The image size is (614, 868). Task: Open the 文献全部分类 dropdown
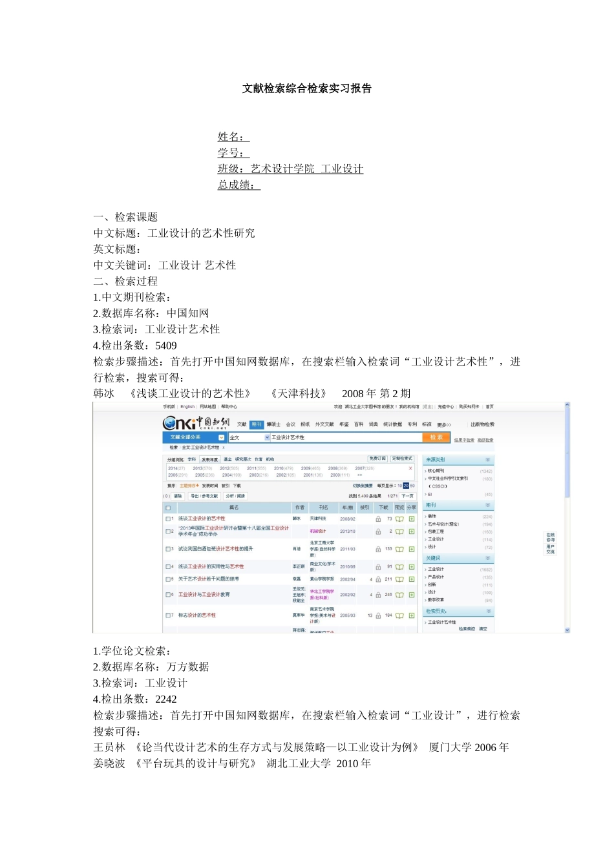click(222, 437)
